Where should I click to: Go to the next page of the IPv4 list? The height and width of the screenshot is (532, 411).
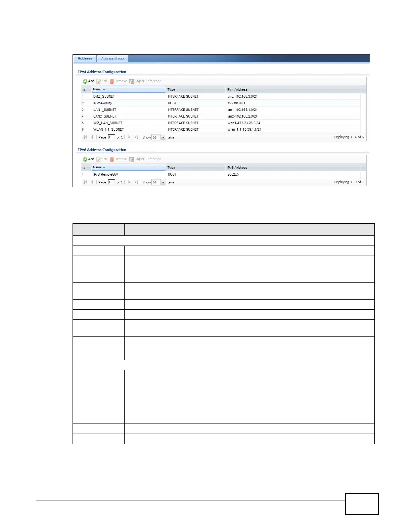(129, 137)
